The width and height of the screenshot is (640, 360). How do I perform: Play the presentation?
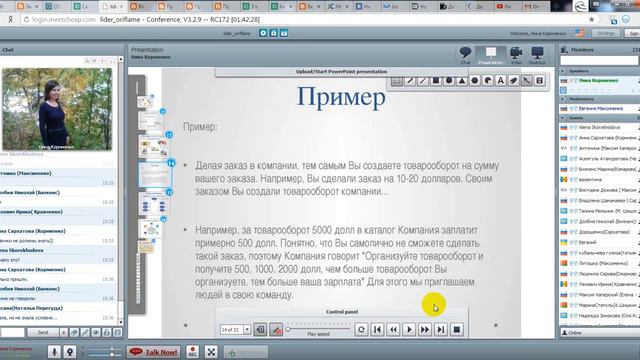(409, 329)
